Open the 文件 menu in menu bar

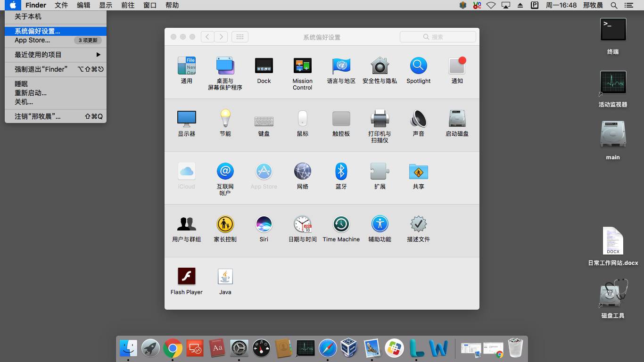point(61,5)
